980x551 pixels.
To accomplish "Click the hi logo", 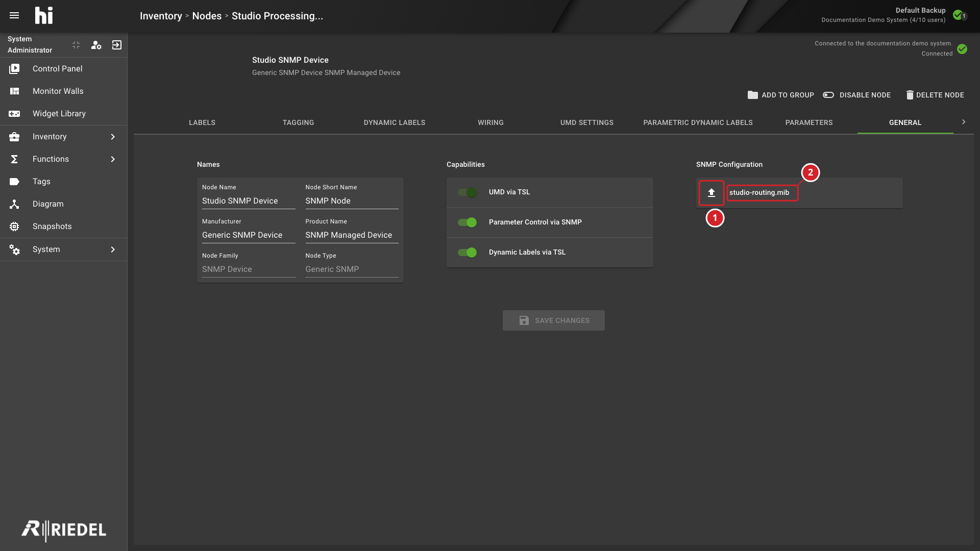I will tap(44, 15).
